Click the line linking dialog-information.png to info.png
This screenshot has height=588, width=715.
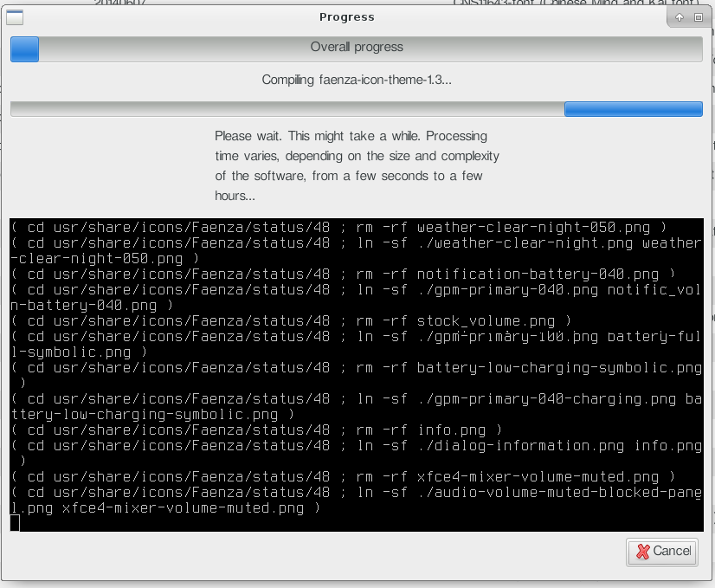pyautogui.click(x=356, y=454)
